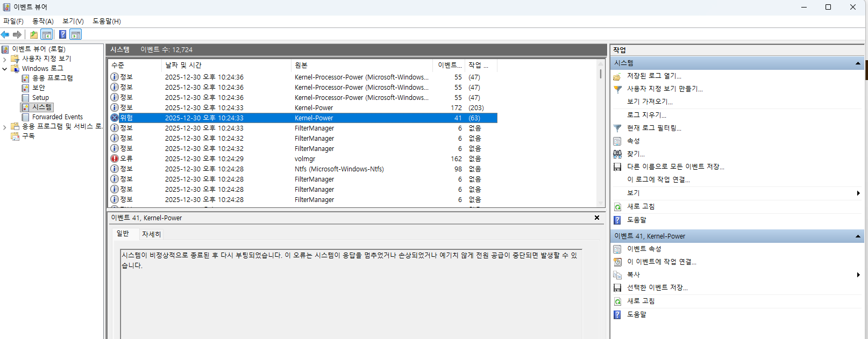Close the event 41 preview pane

[x=596, y=218]
